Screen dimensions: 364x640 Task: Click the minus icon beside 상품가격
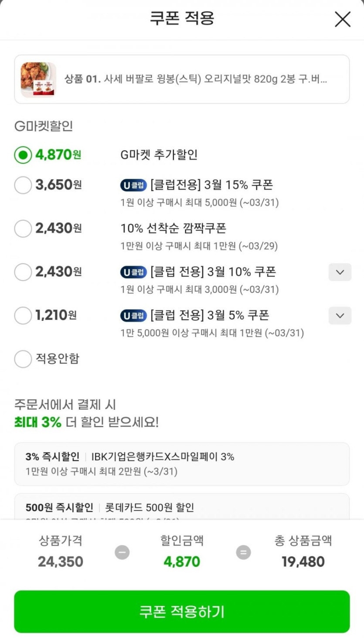click(x=122, y=552)
